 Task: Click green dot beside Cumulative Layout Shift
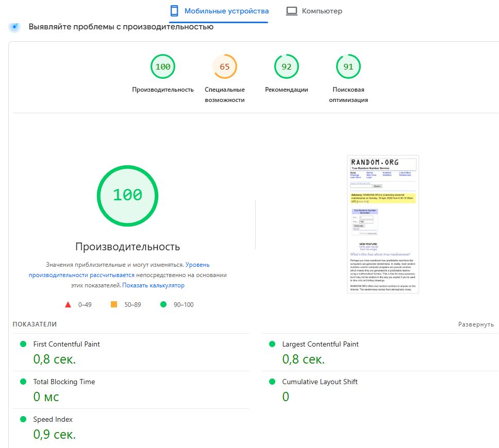point(272,382)
